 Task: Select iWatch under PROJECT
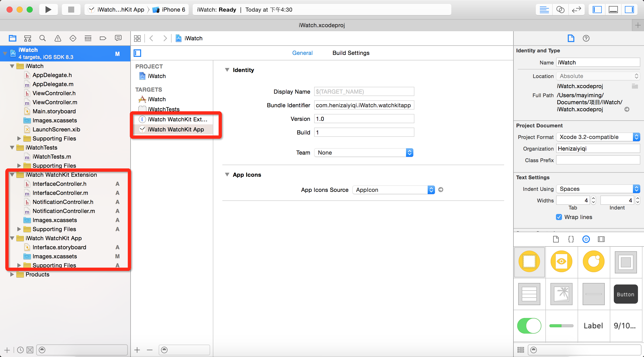[156, 76]
